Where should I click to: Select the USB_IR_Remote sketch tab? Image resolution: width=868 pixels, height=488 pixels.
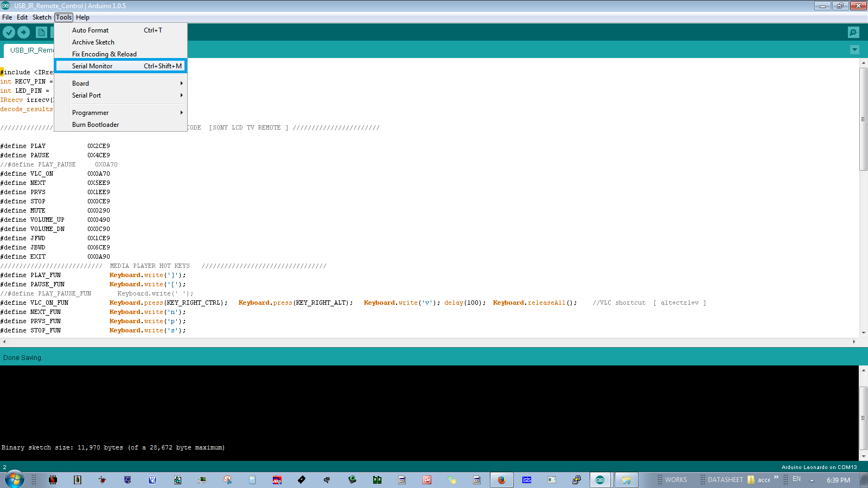(31, 50)
